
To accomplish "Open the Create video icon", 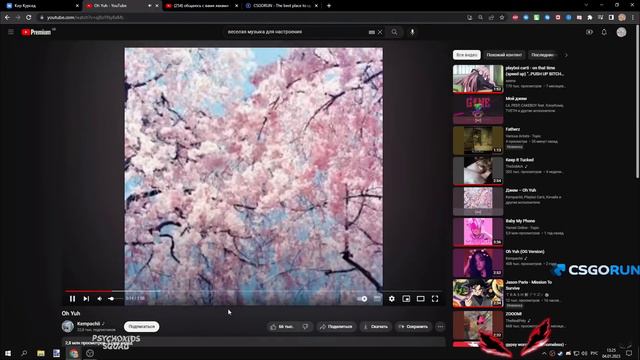I will tap(589, 32).
